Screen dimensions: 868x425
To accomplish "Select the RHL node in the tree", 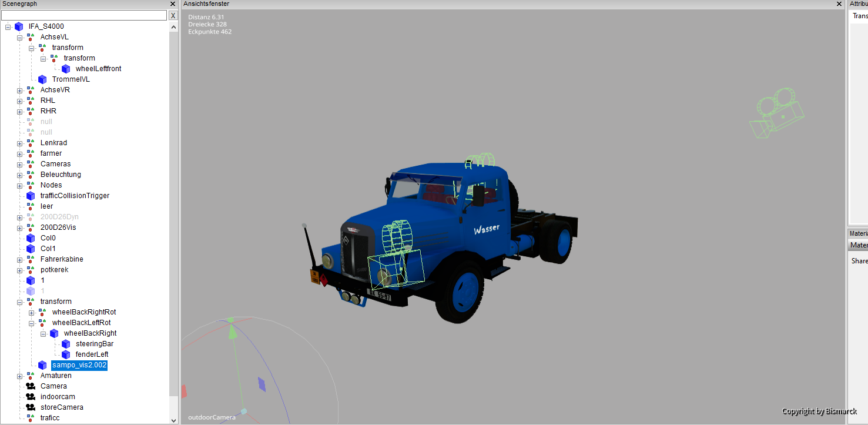I will [x=48, y=101].
